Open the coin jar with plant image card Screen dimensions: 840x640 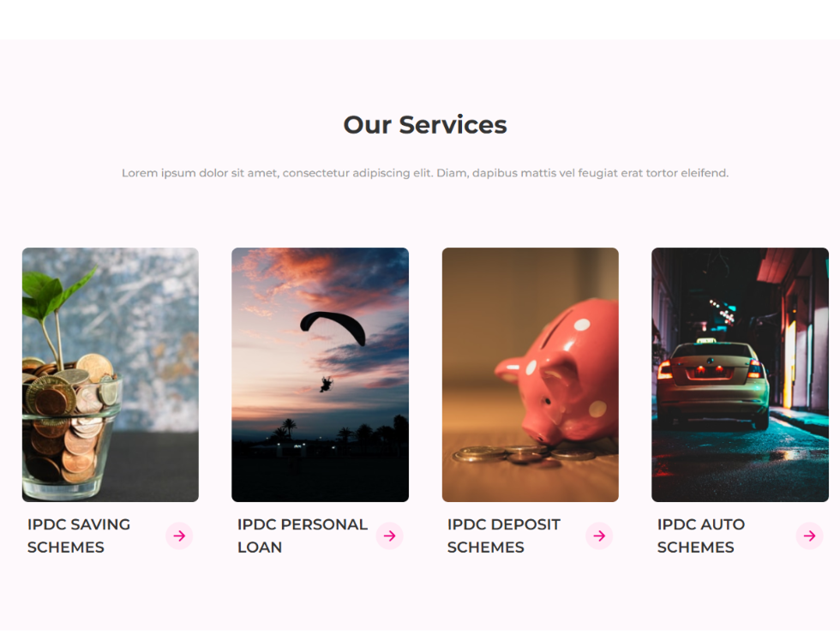click(x=111, y=374)
